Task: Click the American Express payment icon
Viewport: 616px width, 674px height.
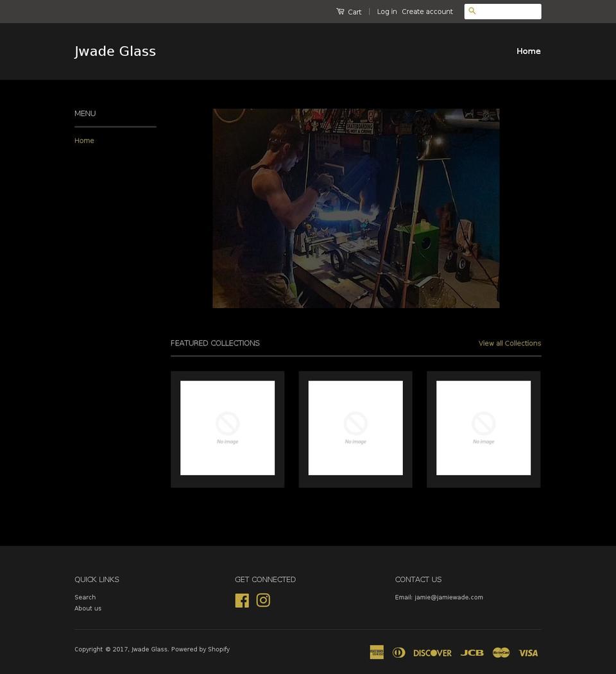Action: [377, 652]
